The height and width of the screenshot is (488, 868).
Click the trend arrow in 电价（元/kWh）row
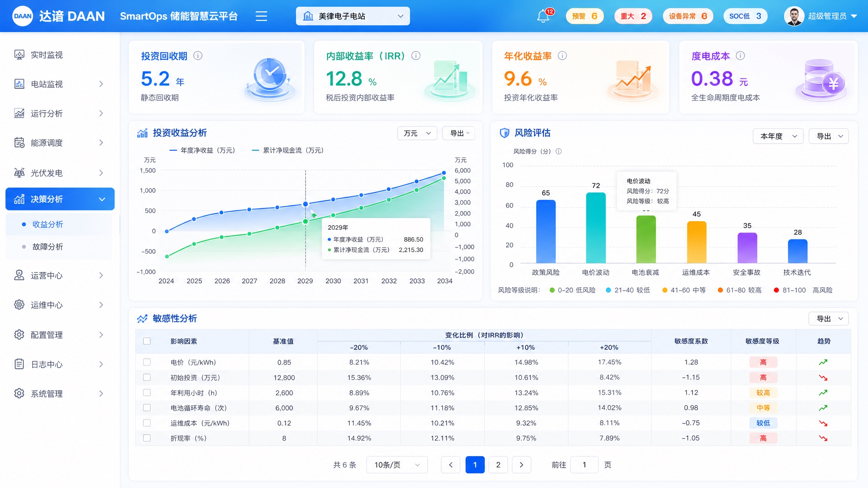pos(823,362)
